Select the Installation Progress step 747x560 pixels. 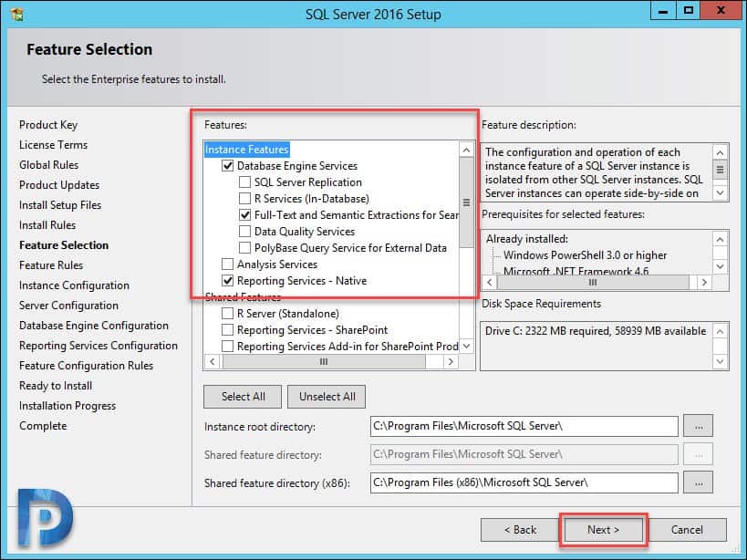[67, 406]
